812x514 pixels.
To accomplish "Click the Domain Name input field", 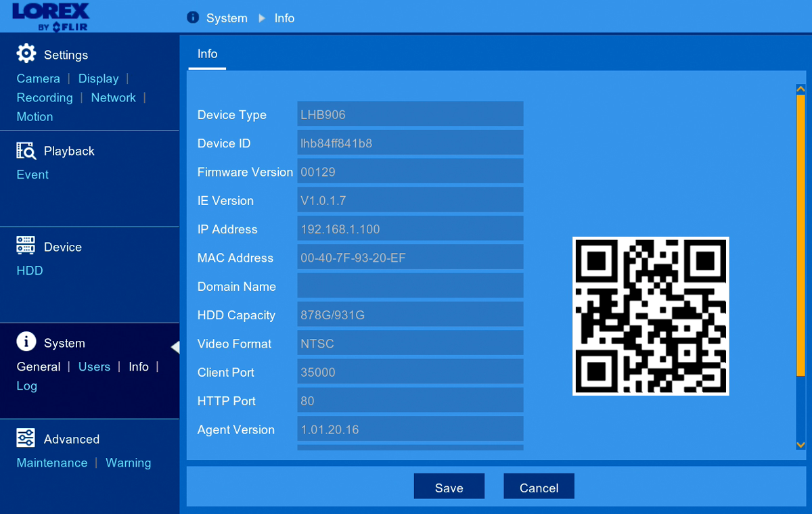I will pyautogui.click(x=410, y=285).
